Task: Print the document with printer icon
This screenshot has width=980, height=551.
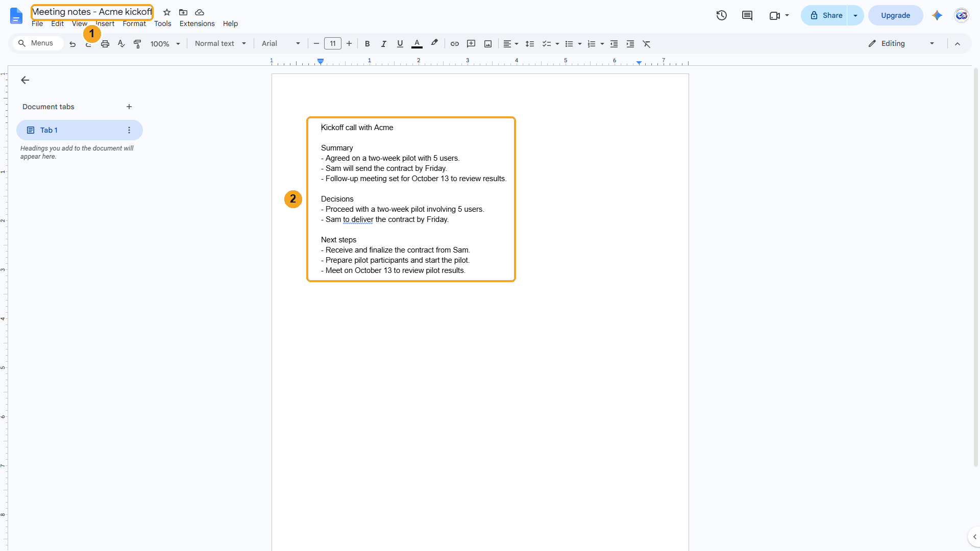Action: click(x=105, y=44)
